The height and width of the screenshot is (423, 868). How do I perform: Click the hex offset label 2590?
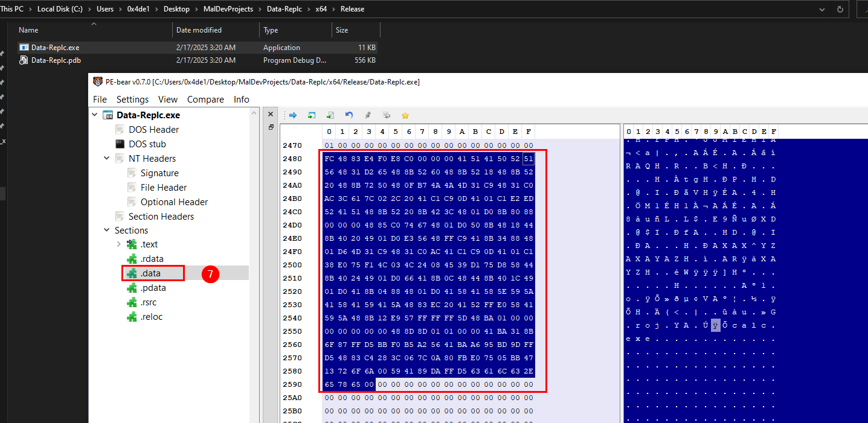coord(292,384)
